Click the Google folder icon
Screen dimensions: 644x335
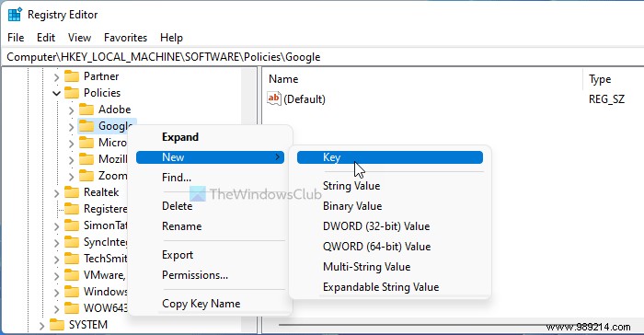tap(86, 126)
